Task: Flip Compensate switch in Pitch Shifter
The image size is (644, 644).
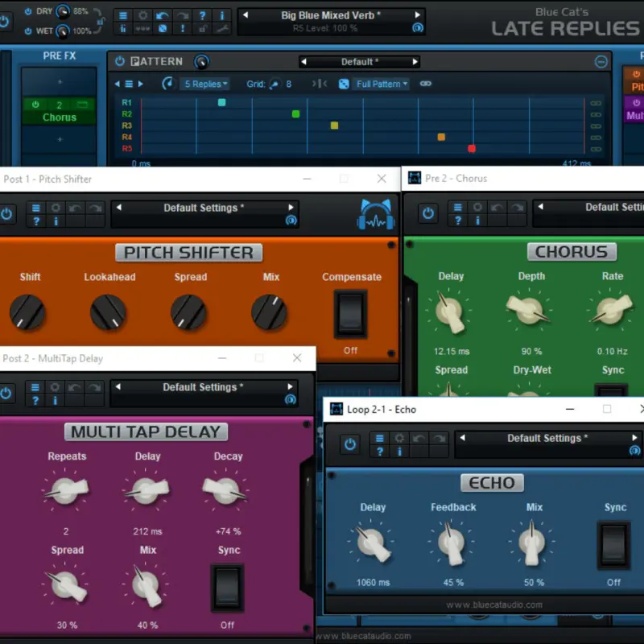Action: tap(350, 314)
